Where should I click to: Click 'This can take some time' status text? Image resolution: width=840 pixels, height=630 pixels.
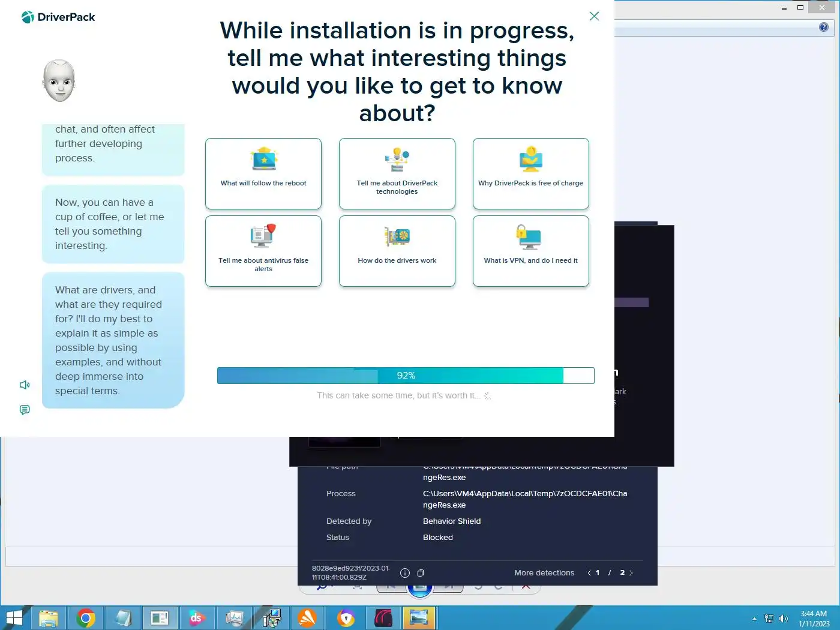(399, 395)
